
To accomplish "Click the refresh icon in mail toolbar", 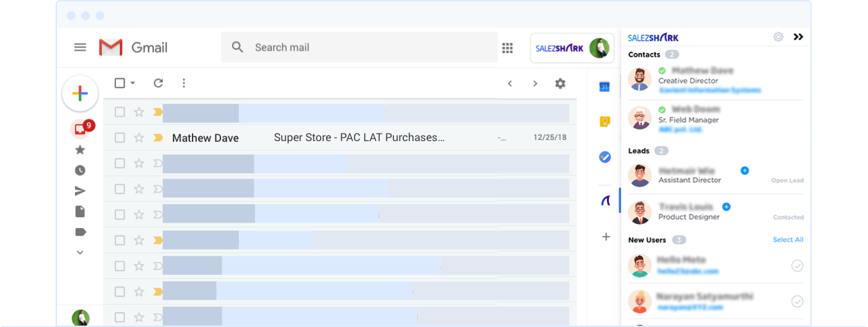I will [x=158, y=83].
